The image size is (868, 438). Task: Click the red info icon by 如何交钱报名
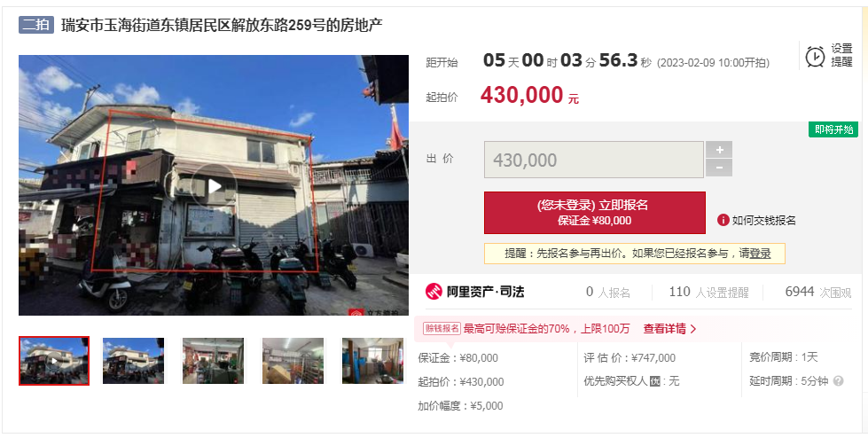pos(723,220)
